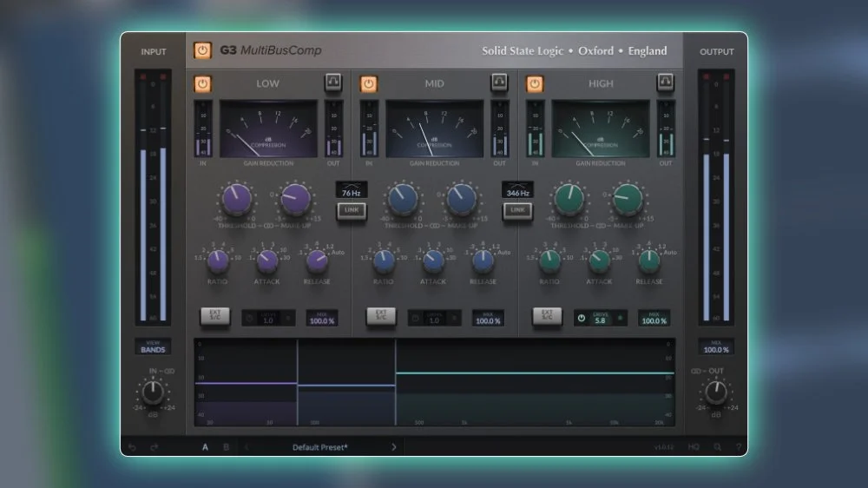The height and width of the screenshot is (488, 868).
Task: Enable the HIGH band Drive power icon
Action: click(x=582, y=318)
